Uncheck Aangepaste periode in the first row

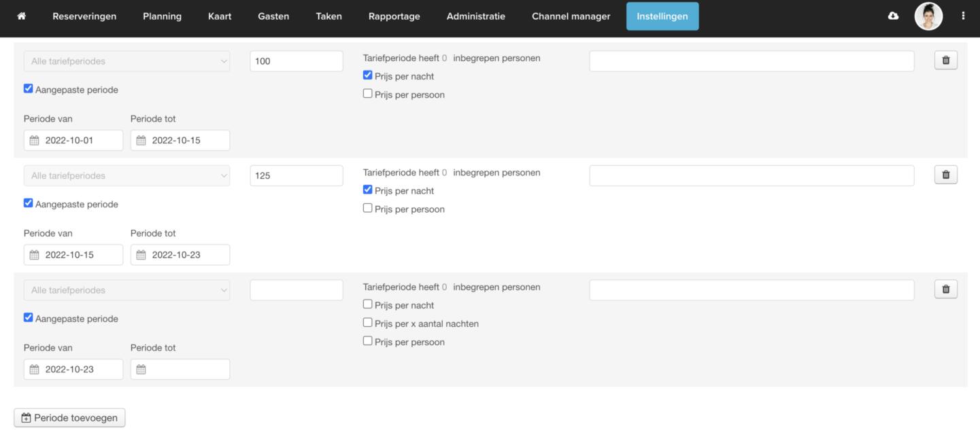click(x=29, y=89)
